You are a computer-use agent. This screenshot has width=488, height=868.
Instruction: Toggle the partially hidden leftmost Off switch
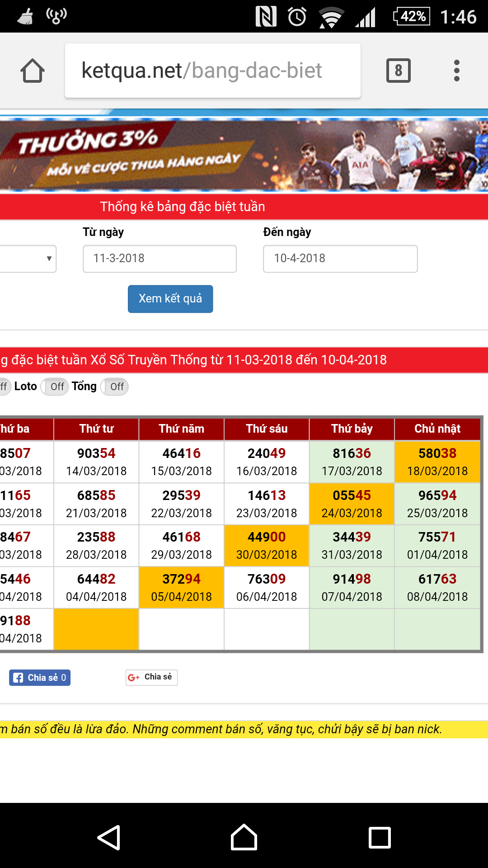pyautogui.click(x=5, y=387)
